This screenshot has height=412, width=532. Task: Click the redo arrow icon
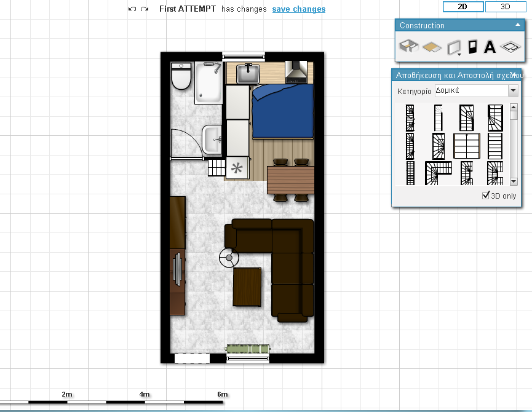[x=145, y=9]
